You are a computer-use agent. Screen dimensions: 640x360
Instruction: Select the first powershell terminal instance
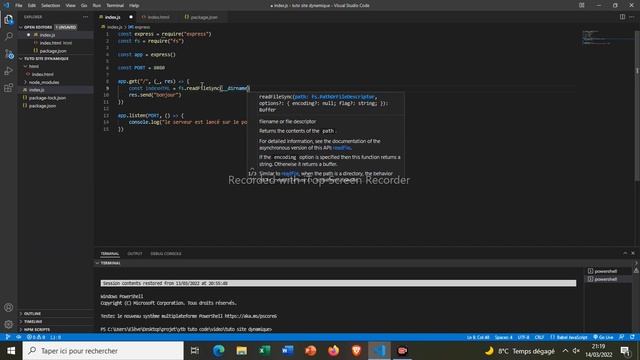point(605,271)
